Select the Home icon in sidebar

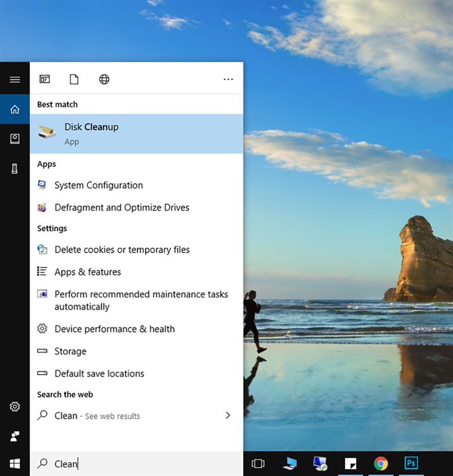click(x=15, y=109)
